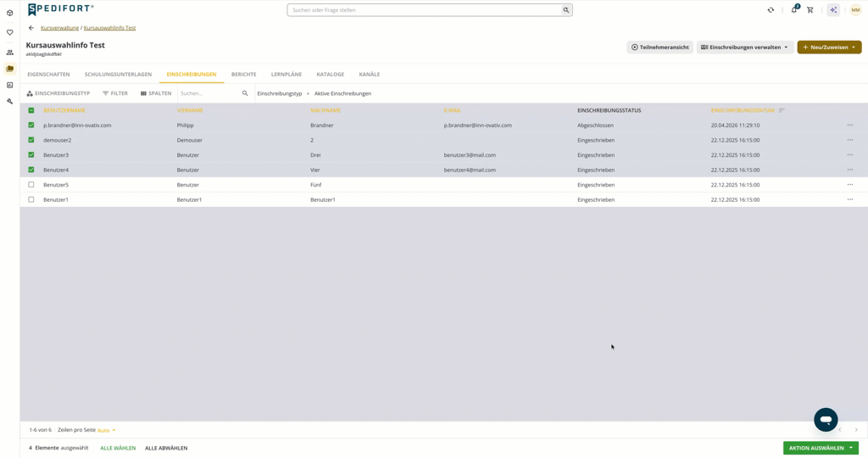Open Zeilen pro Seite Auto dropdown
This screenshot has height=458, width=868.
pyautogui.click(x=106, y=430)
